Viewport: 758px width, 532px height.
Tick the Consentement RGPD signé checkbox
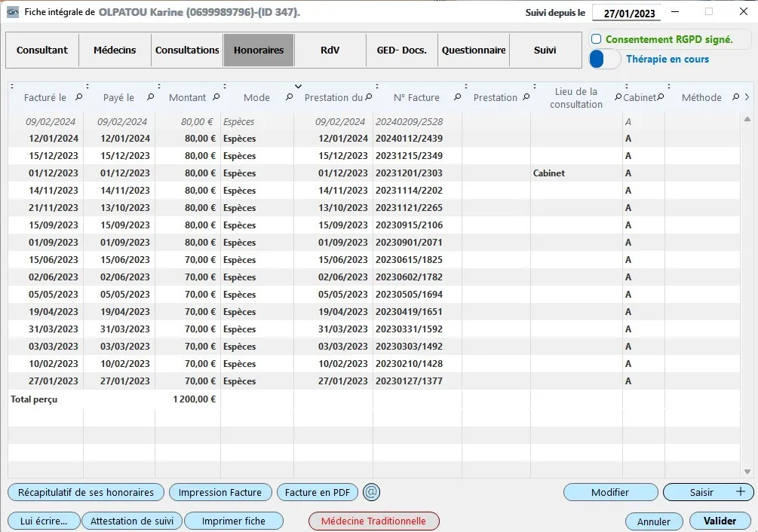[x=597, y=40]
